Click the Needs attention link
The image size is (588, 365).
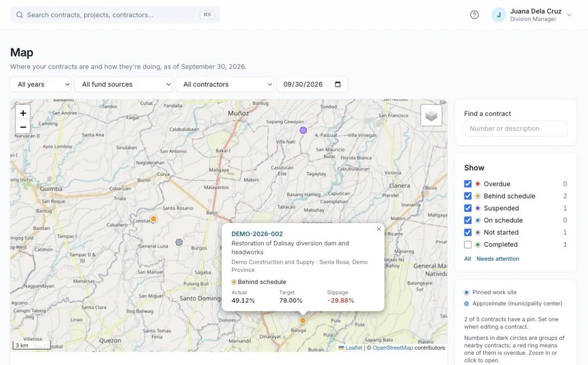(x=498, y=259)
